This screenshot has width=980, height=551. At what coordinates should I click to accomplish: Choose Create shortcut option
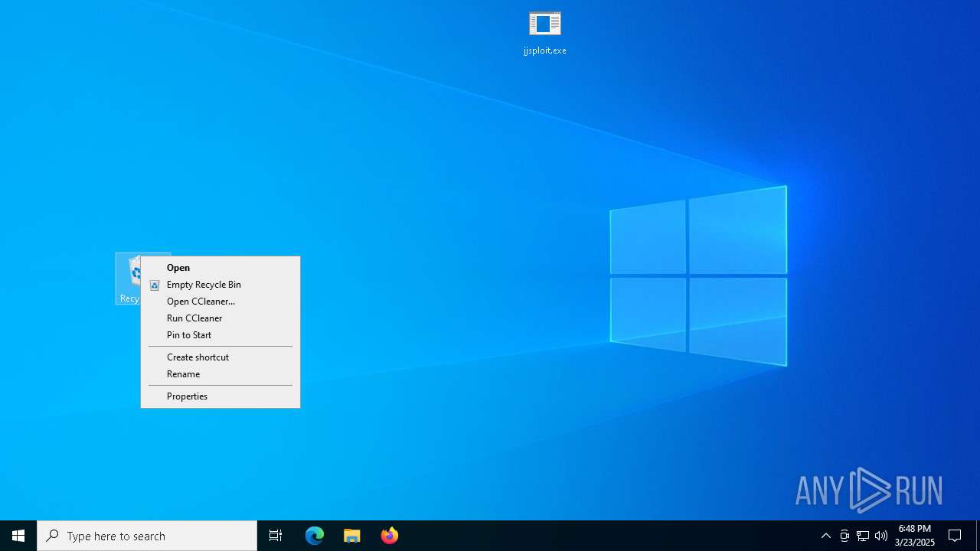220,357
